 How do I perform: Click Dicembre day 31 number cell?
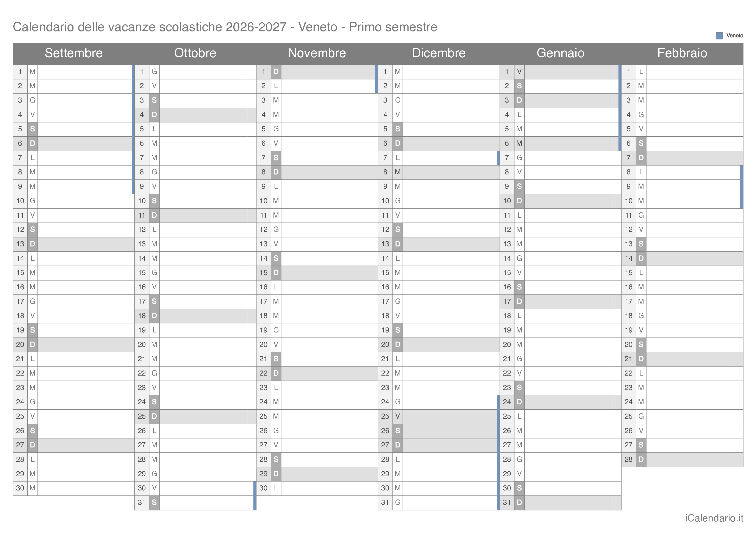coord(385,503)
